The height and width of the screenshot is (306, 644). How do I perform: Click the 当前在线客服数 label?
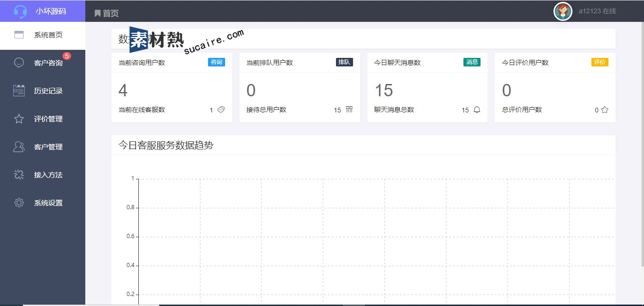coord(142,110)
